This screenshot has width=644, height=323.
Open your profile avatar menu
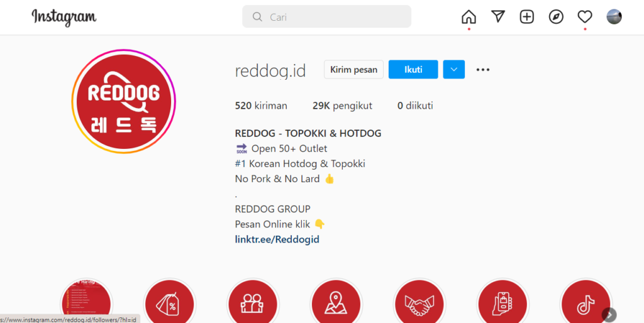click(614, 17)
